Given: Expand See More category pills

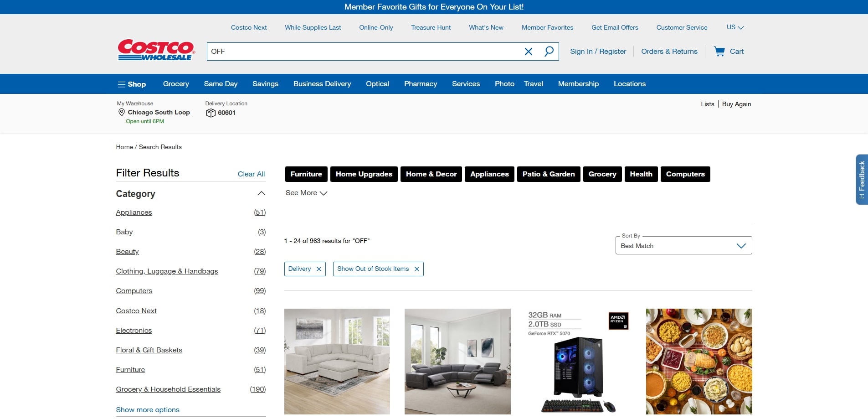Looking at the screenshot, I should pyautogui.click(x=306, y=193).
